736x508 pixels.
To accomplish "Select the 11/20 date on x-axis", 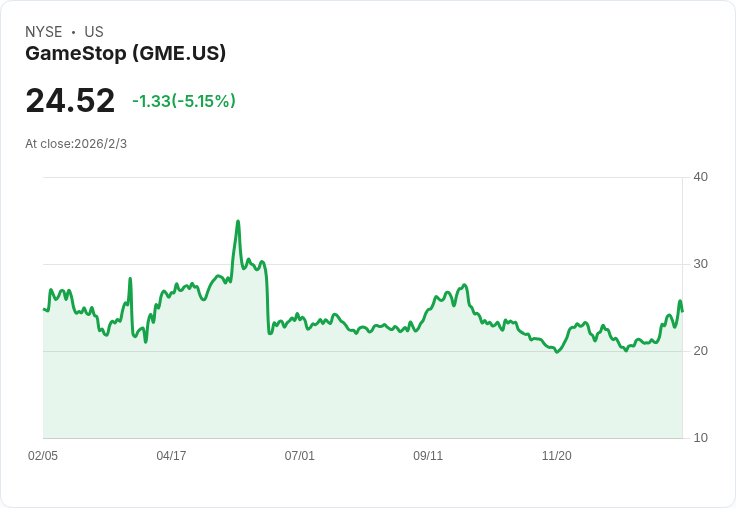I will tap(557, 456).
